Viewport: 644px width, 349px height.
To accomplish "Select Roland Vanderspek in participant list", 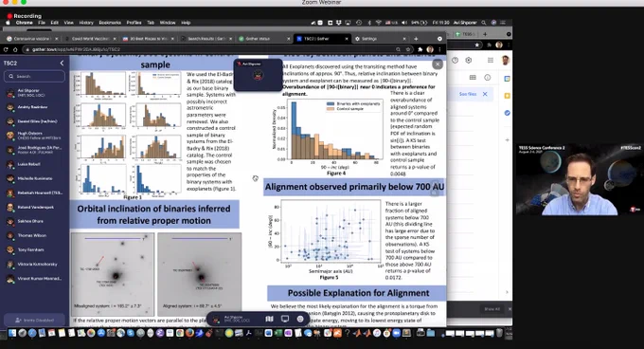I will coord(34,207).
